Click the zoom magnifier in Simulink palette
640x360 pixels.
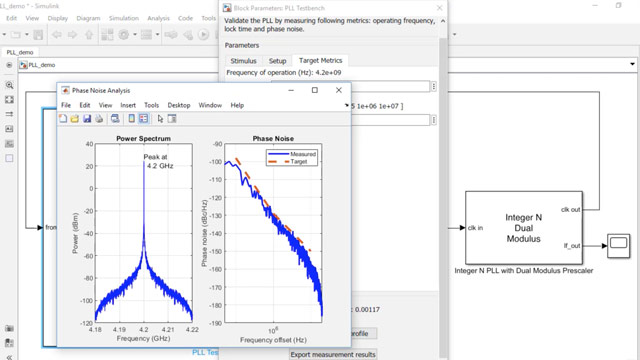click(9, 85)
